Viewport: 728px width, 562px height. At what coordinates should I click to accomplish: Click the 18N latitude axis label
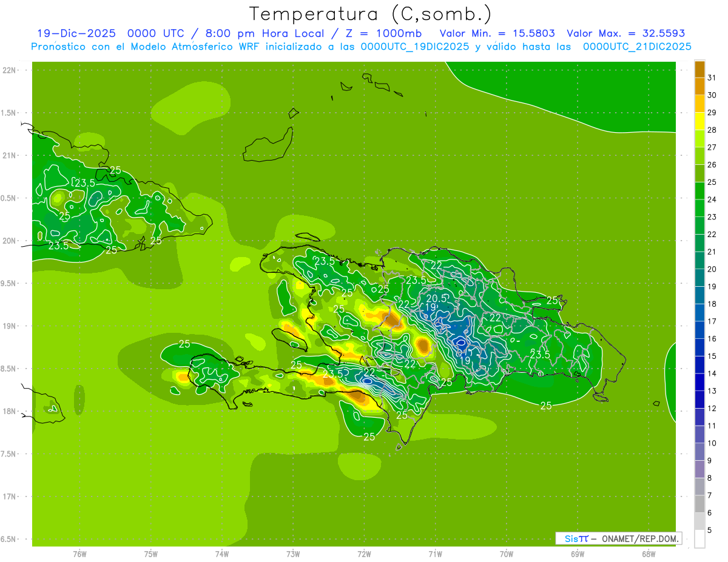[10, 412]
